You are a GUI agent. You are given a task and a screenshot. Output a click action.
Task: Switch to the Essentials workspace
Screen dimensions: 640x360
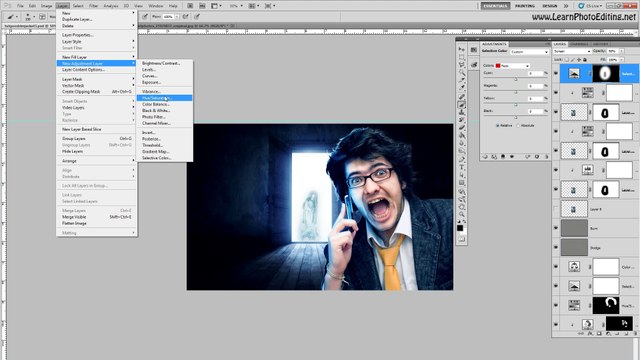[x=495, y=6]
